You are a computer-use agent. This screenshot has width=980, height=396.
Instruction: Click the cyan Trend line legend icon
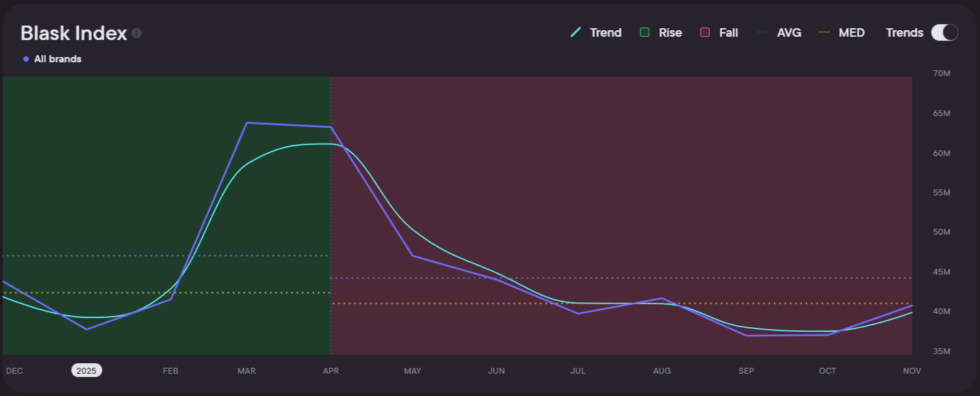(x=576, y=33)
